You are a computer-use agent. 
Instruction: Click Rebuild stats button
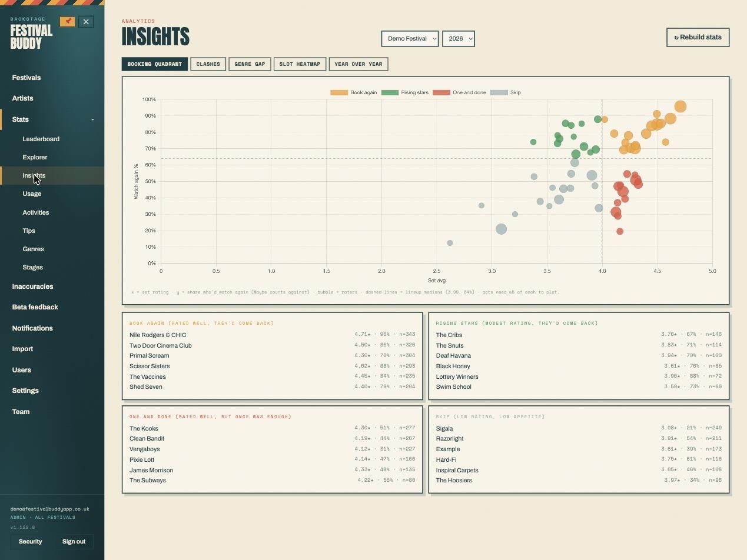698,37
